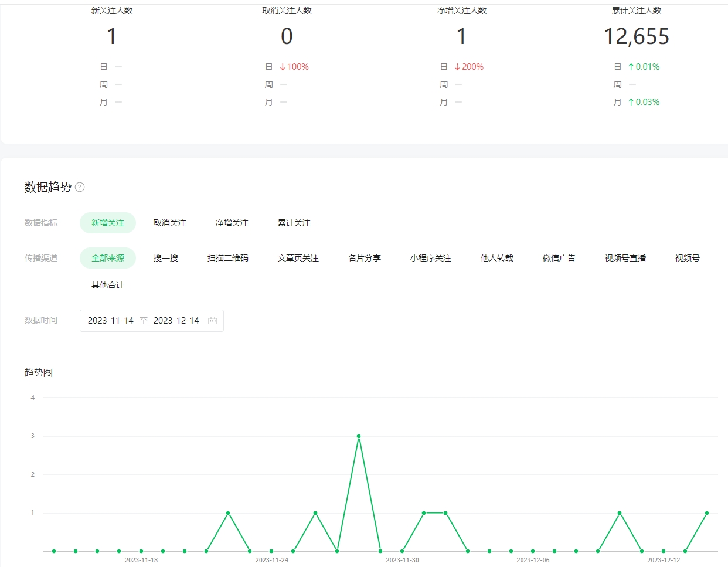Choose 视频号 channel

click(x=688, y=258)
